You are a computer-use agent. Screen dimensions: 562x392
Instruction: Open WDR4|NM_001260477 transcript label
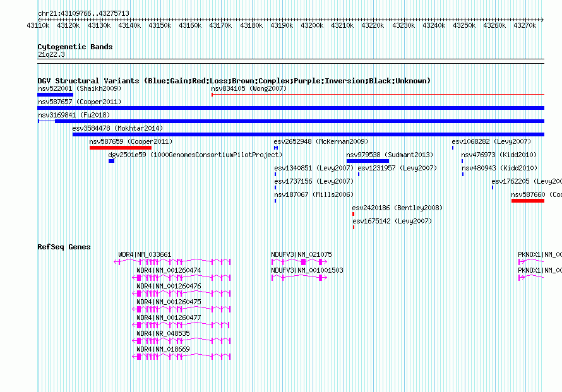(169, 318)
